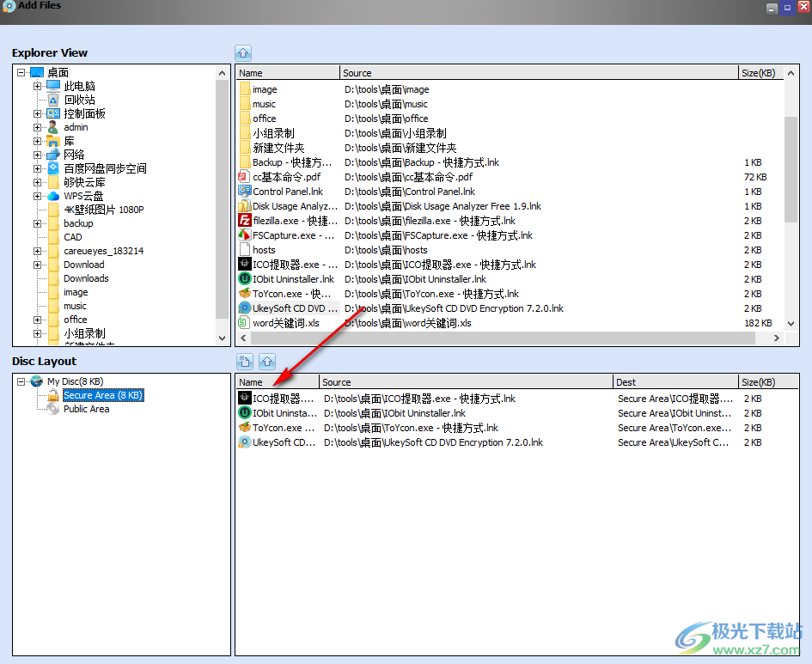Sort explorer list by Name column
The image size is (812, 664).
tap(288, 73)
